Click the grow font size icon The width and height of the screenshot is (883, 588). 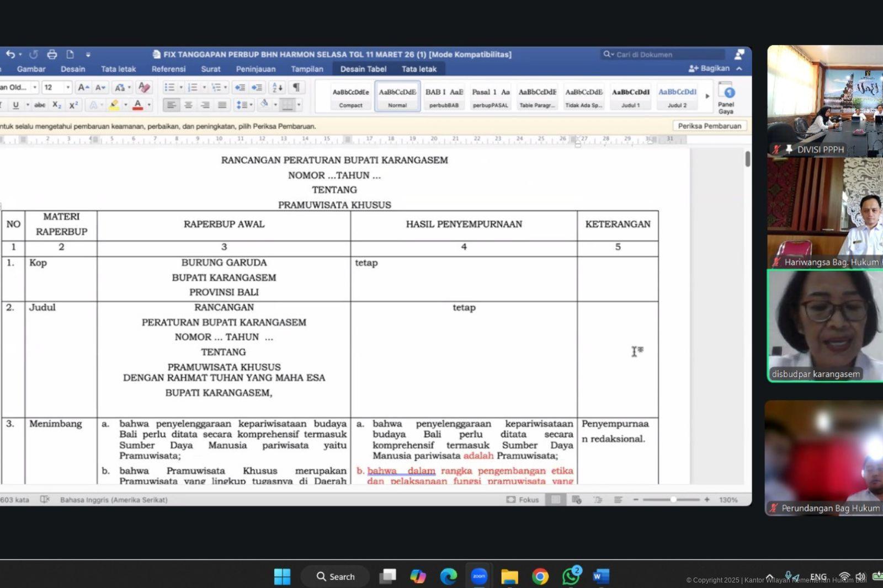click(83, 87)
